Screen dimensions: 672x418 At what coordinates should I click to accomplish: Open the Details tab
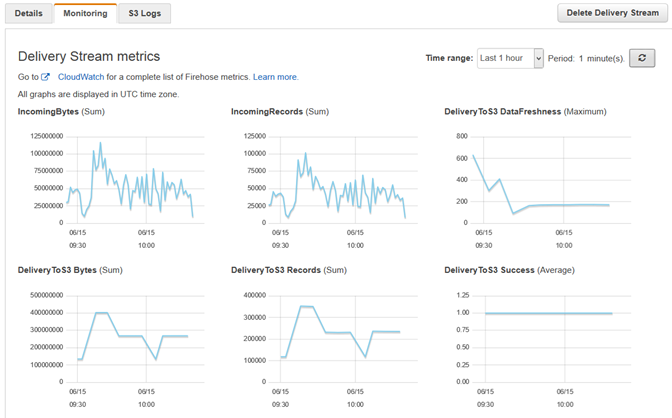[28, 13]
